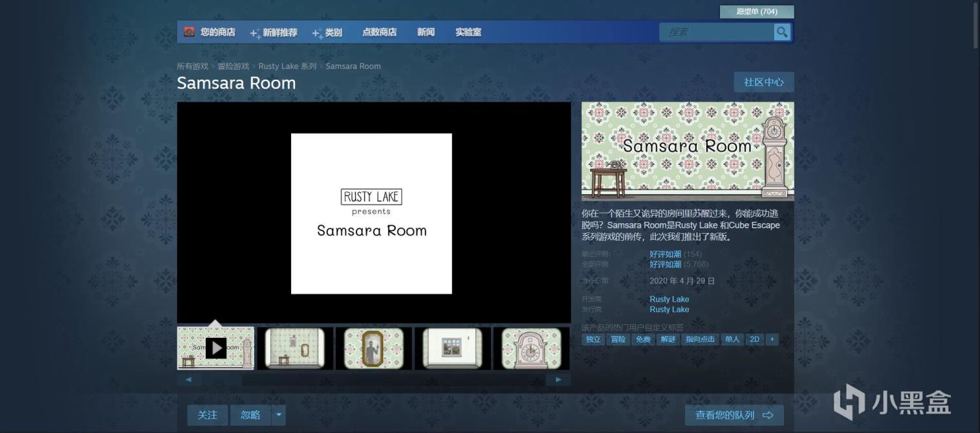Click the main video player area
The image size is (980, 433).
pos(374,213)
